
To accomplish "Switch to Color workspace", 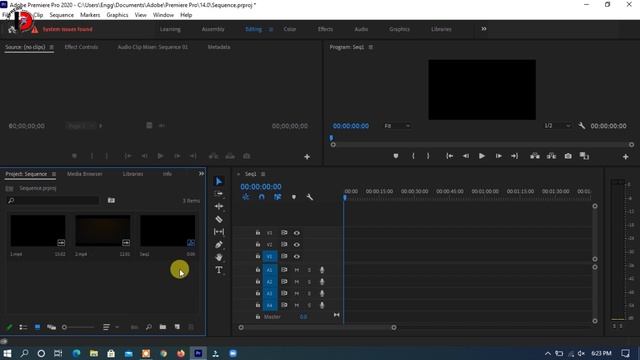I will pos(290,29).
